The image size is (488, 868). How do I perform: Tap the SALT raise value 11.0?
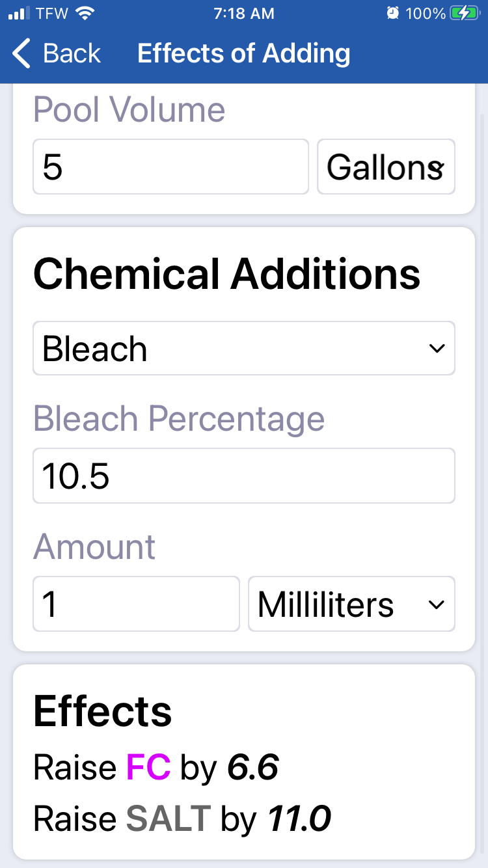[x=299, y=819]
